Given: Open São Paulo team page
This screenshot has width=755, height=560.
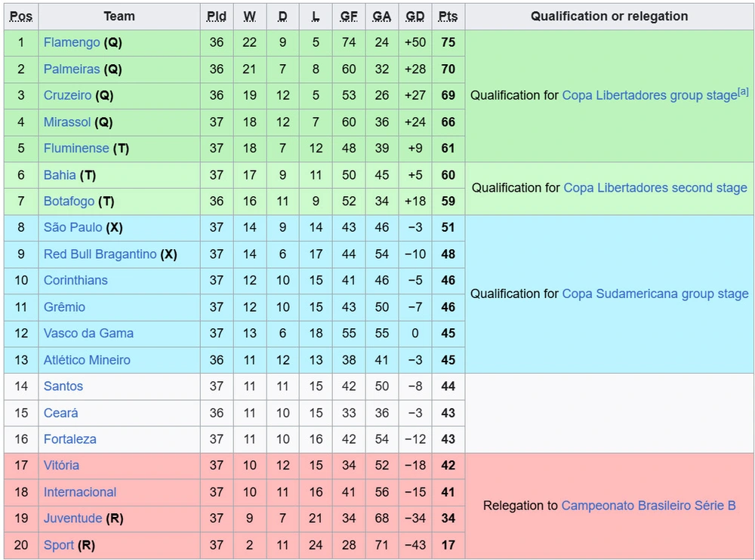Looking at the screenshot, I should pos(72,227).
